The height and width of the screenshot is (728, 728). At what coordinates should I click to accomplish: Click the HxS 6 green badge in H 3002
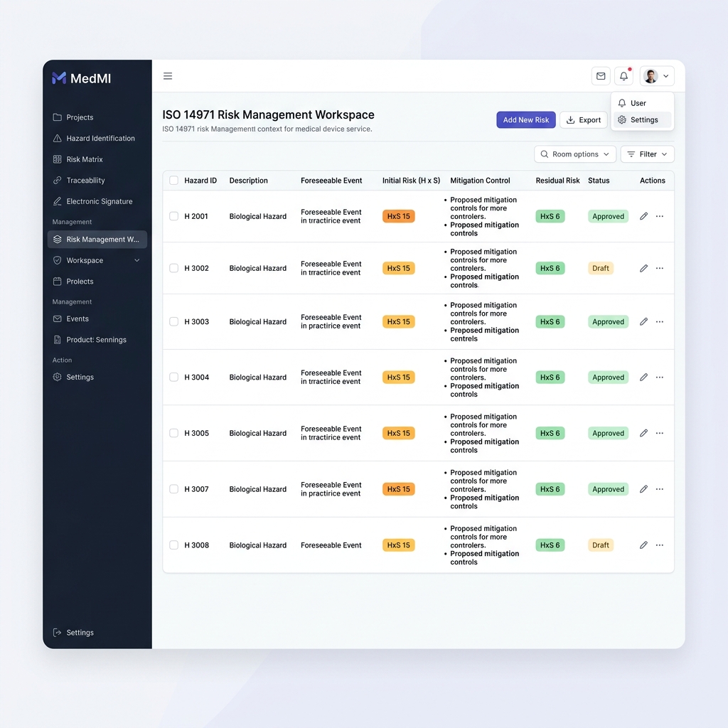click(x=550, y=268)
